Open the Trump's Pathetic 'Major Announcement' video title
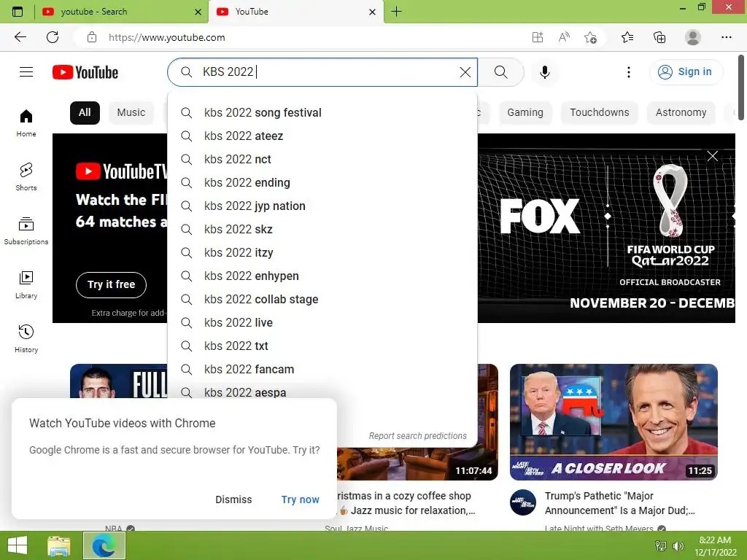Viewport: 747px width, 560px height. 620,503
